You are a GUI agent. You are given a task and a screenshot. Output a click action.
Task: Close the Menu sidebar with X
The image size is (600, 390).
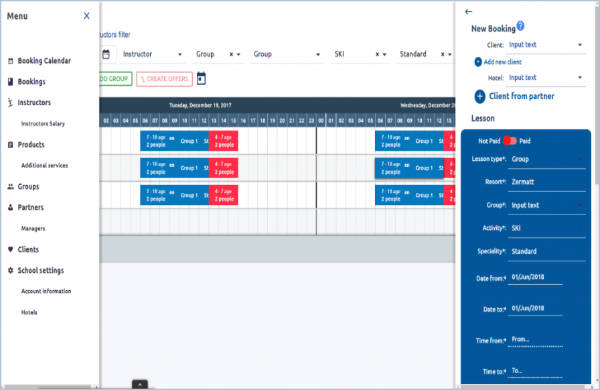[86, 16]
